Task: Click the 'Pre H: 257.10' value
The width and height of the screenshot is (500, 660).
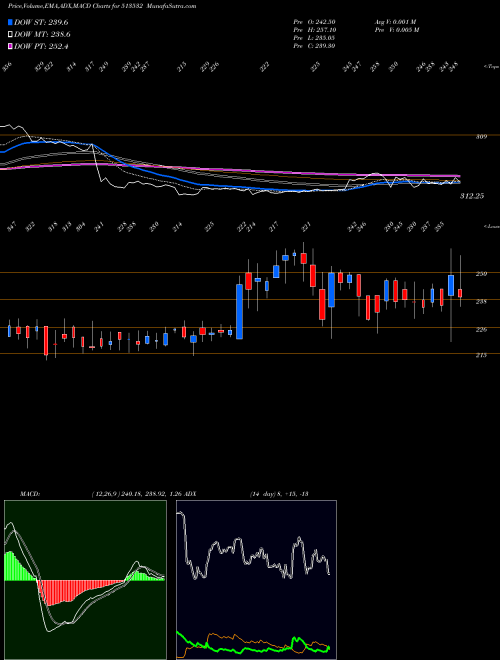Action: click(x=314, y=29)
